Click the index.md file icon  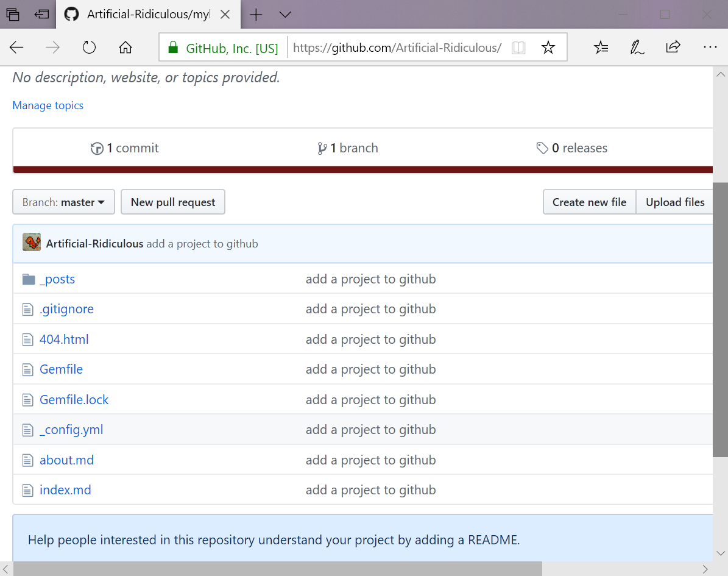[28, 491]
